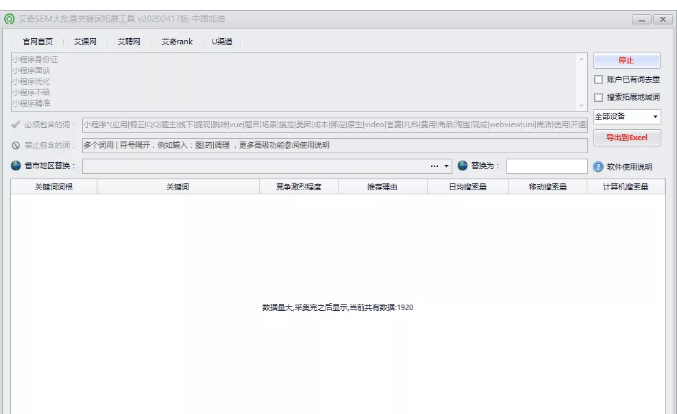Viewport: 677px width, 414px height.
Task: Open the 全部设备 device dropdown
Action: point(627,117)
